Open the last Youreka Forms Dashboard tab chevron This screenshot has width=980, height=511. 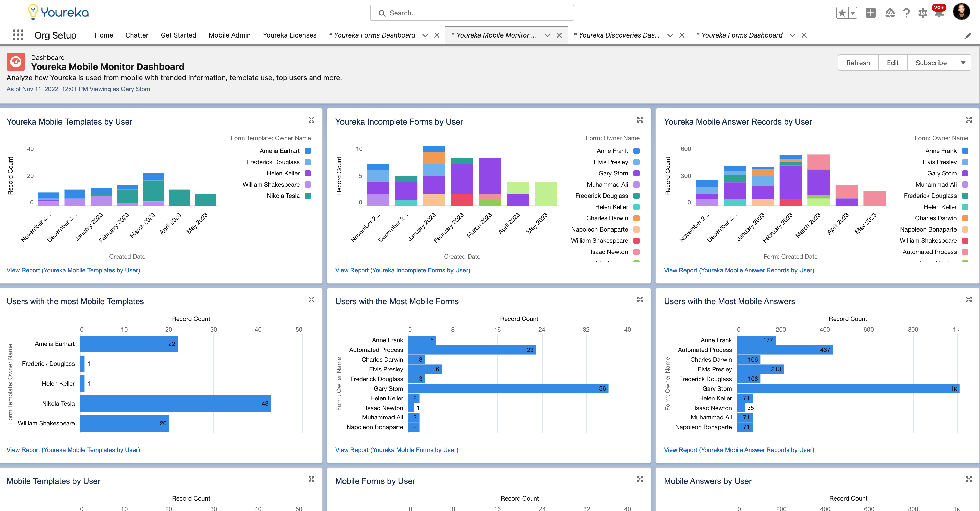click(x=792, y=35)
